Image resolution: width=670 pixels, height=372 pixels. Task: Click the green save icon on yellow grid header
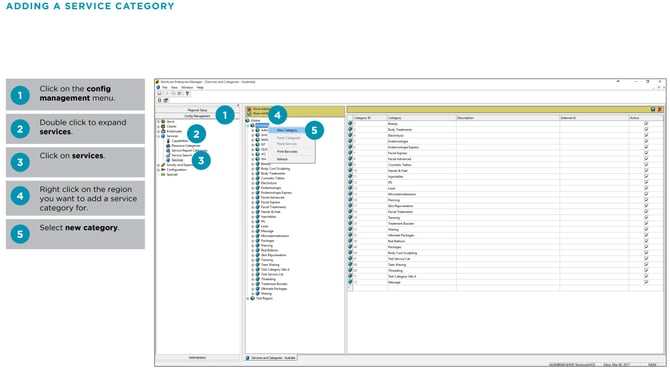(653, 110)
